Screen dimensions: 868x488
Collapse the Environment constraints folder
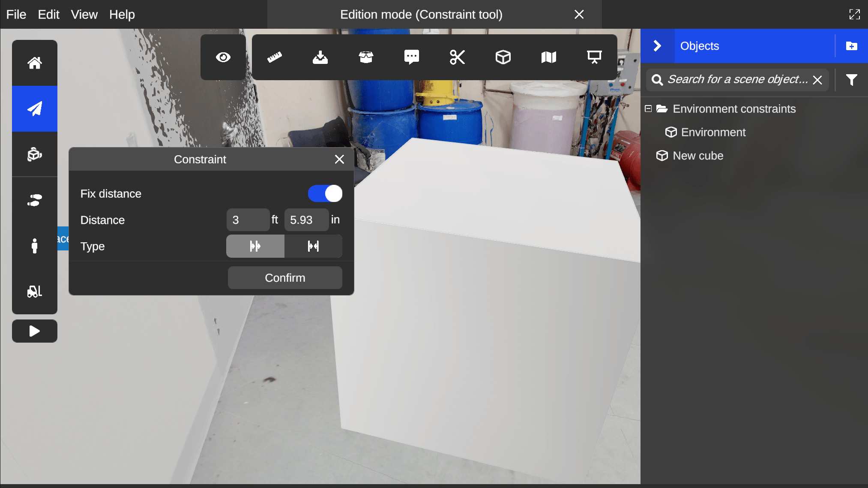pyautogui.click(x=648, y=109)
